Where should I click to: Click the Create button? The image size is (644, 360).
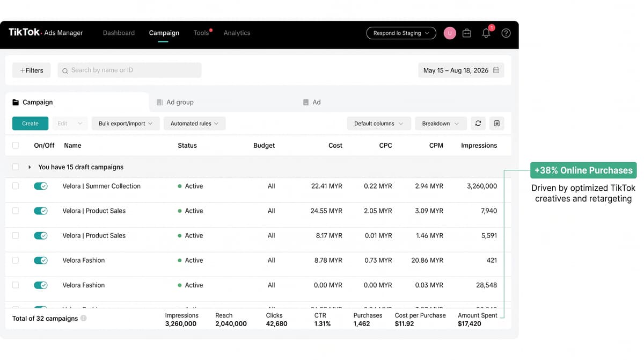[30, 124]
